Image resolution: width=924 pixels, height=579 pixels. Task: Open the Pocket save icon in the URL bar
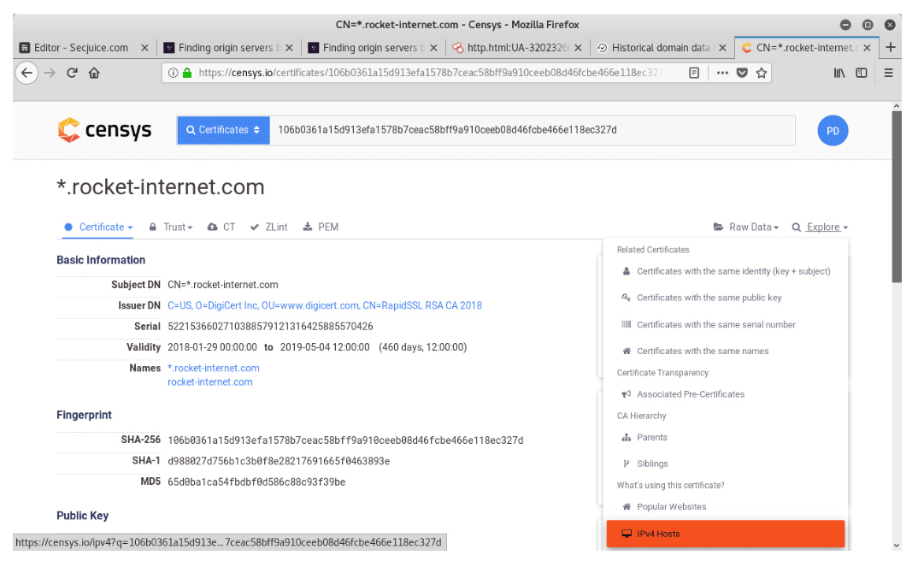tap(742, 73)
